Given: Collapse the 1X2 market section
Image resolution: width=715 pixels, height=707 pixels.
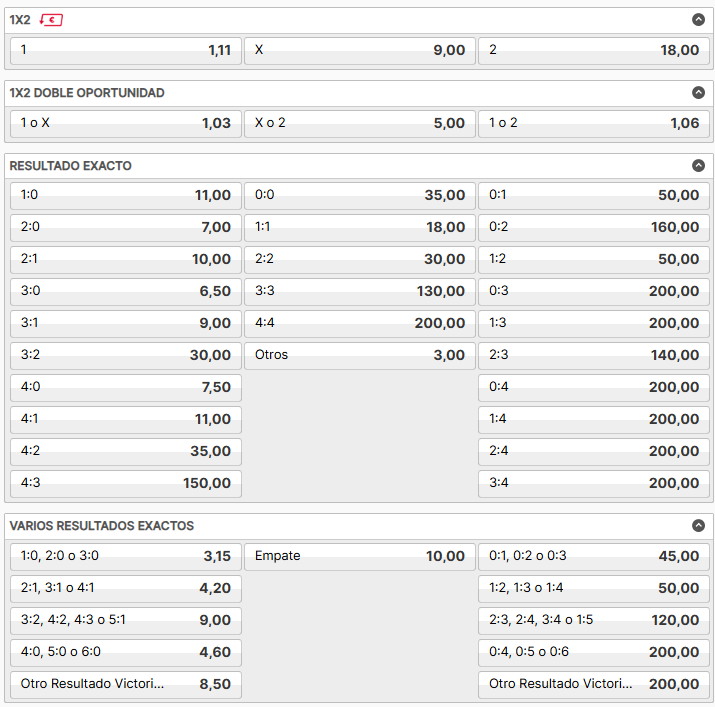Looking at the screenshot, I should pyautogui.click(x=698, y=20).
